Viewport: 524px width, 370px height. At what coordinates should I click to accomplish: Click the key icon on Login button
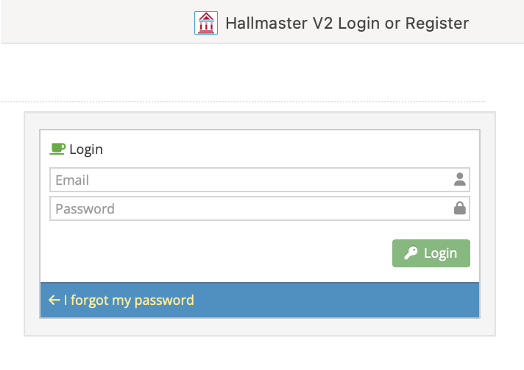411,253
